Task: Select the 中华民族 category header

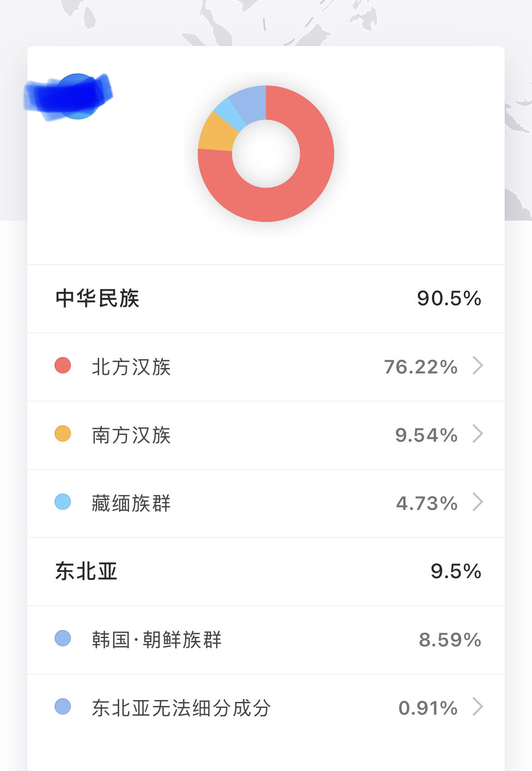Action: pyautogui.click(x=97, y=298)
